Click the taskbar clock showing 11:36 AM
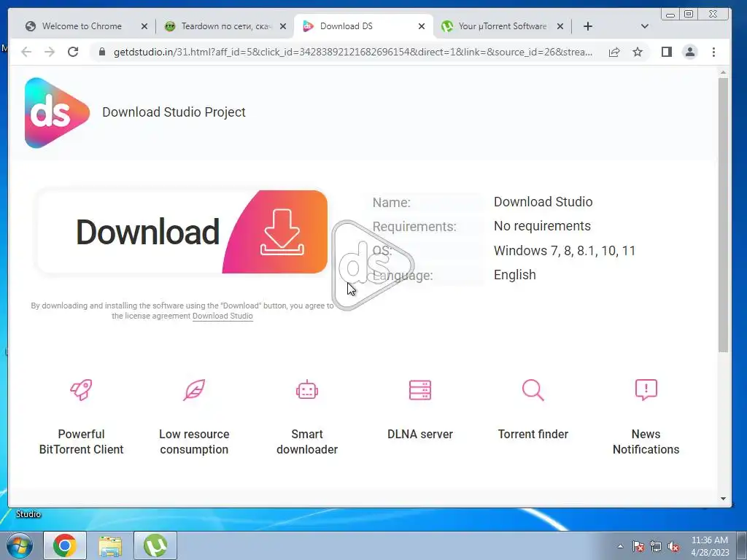This screenshot has height=560, width=747. coord(710,546)
